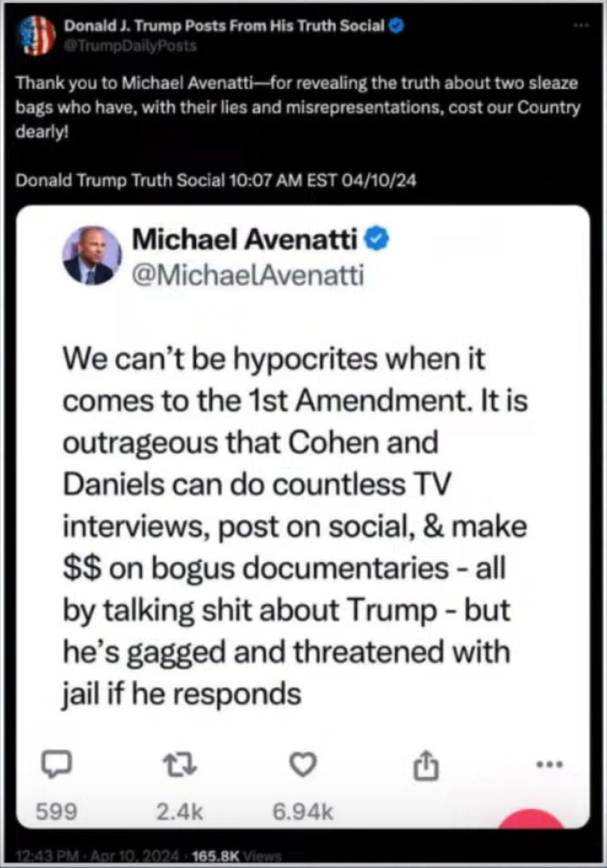This screenshot has width=607, height=868.
Task: Like the tweet with heart icon
Action: tap(303, 764)
